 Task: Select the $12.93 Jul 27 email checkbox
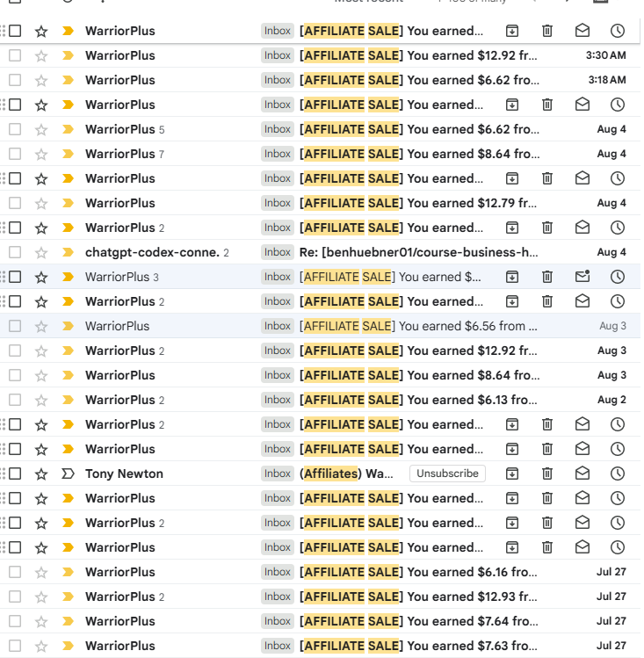(15, 597)
